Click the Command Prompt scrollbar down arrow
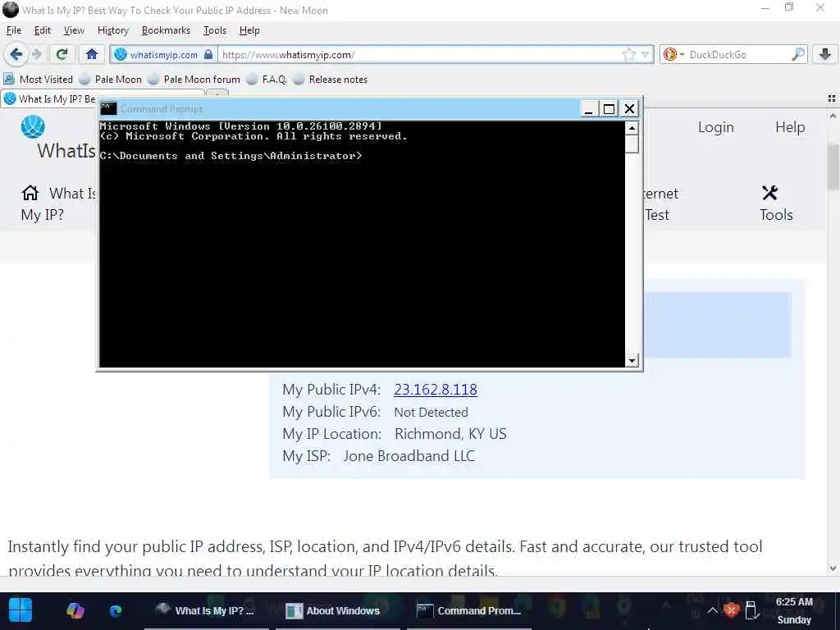 (632, 361)
